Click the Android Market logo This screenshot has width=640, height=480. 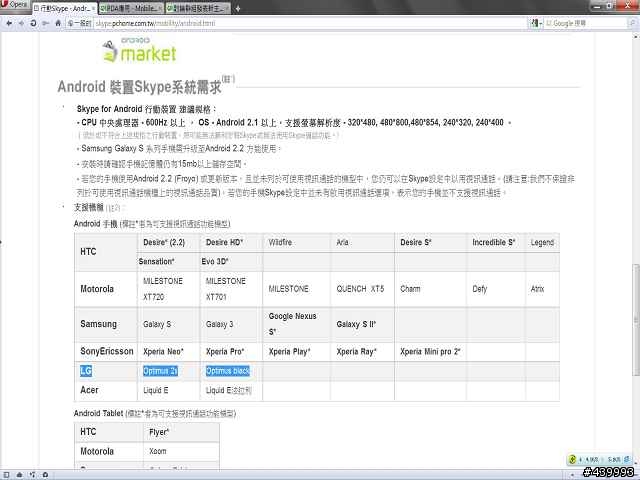[x=139, y=51]
